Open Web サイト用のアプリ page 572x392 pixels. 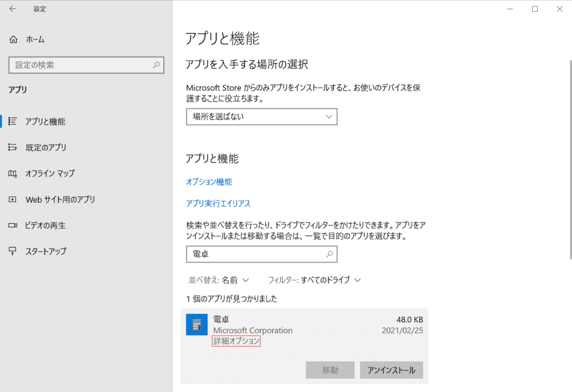pos(60,199)
